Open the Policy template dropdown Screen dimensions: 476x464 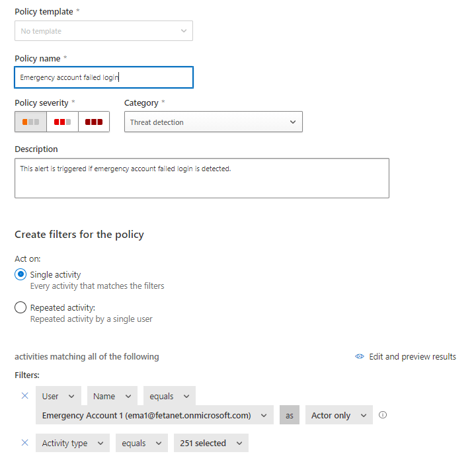(104, 31)
